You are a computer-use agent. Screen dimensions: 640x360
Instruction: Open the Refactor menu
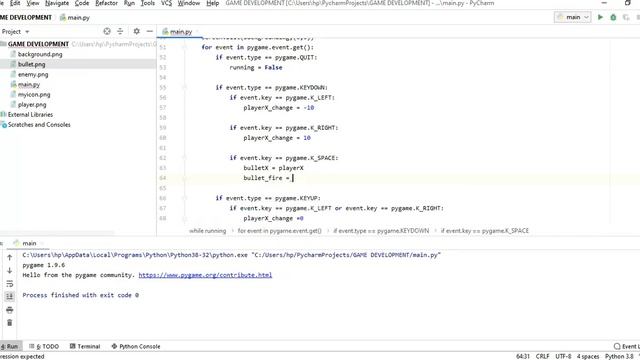106,3
